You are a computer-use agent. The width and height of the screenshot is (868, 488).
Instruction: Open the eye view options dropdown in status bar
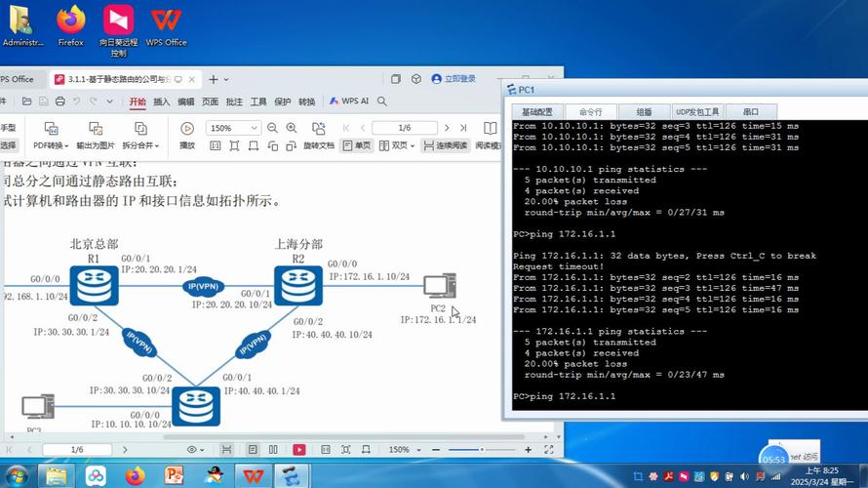(x=195, y=450)
